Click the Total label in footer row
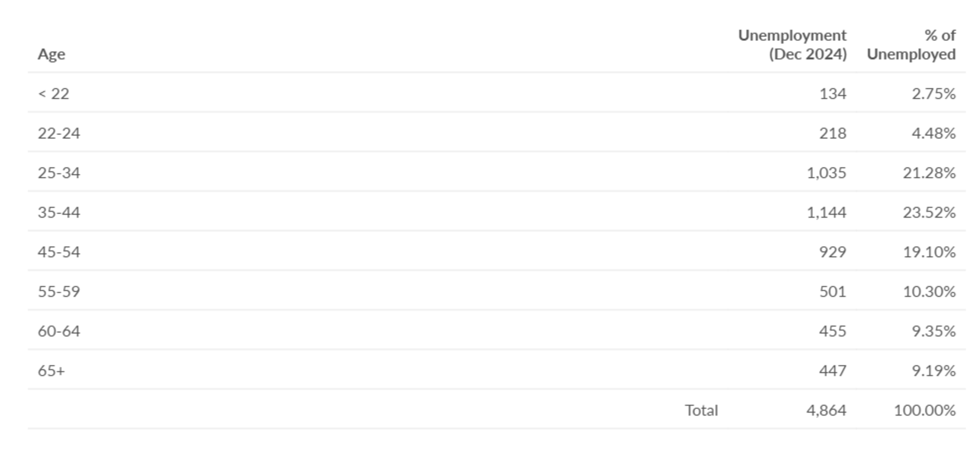This screenshot has height=454, width=980. [x=702, y=410]
